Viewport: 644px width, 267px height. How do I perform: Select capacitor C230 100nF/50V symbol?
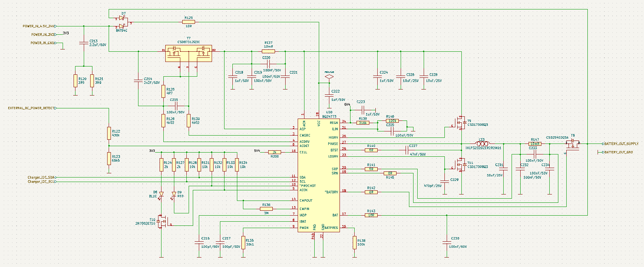click(x=447, y=242)
